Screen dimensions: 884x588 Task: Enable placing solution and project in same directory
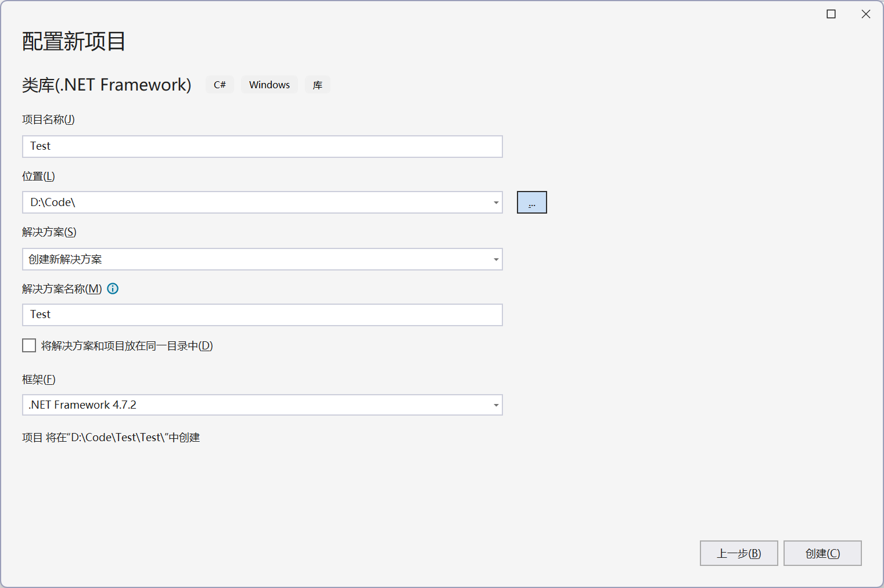pyautogui.click(x=29, y=346)
